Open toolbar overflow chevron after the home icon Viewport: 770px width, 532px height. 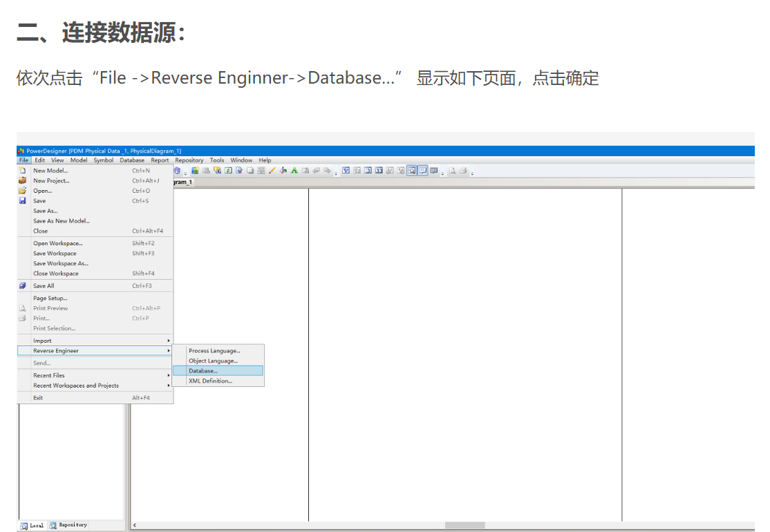[186, 173]
